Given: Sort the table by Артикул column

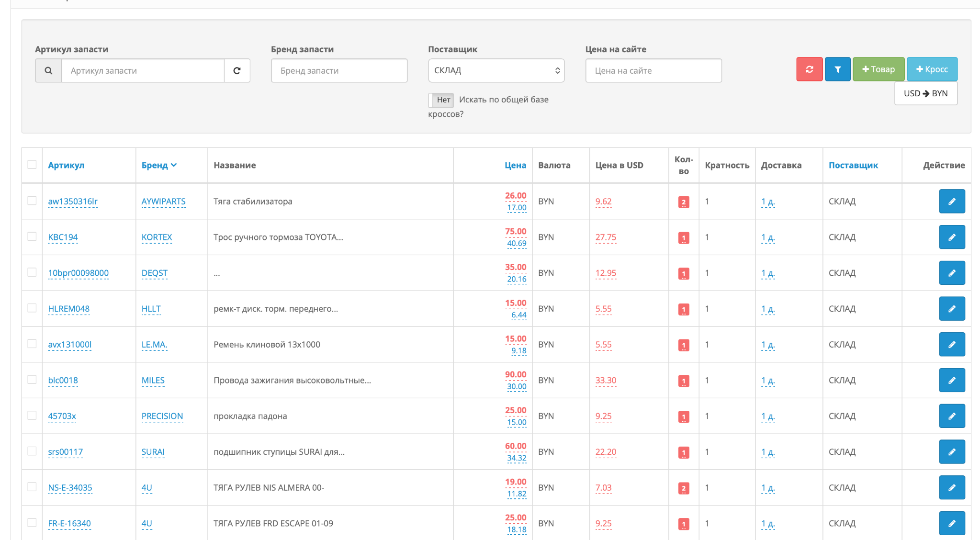Looking at the screenshot, I should pyautogui.click(x=66, y=165).
